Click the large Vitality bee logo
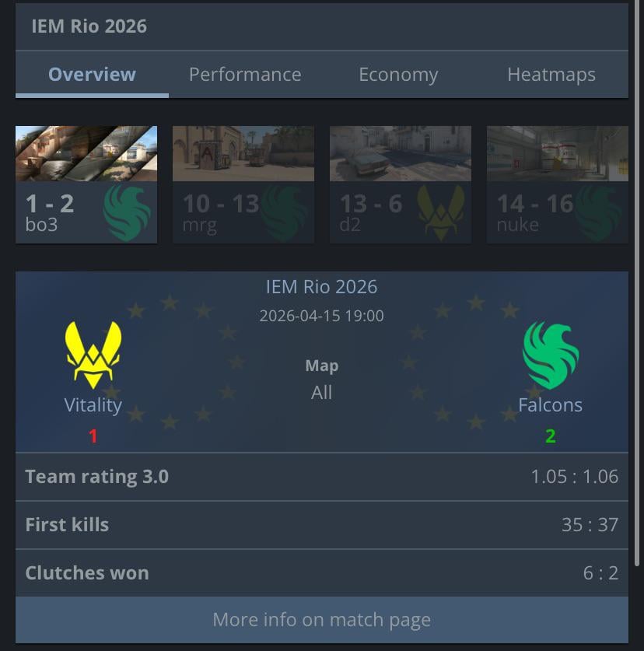Viewport: 644px width, 651px height. (93, 355)
